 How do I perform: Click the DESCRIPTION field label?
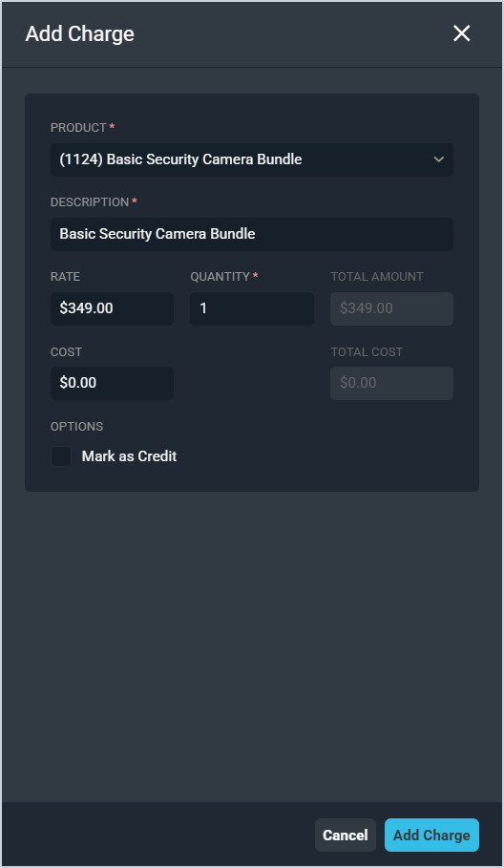[x=90, y=202]
